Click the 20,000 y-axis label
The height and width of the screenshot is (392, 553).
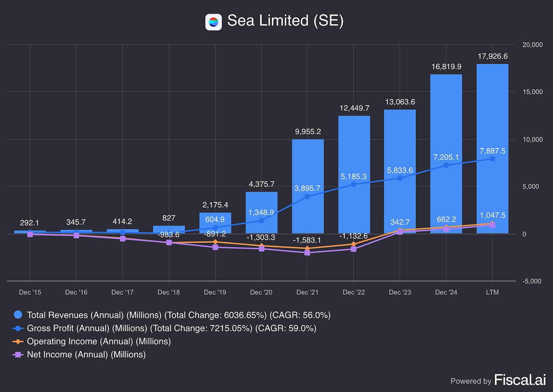click(x=533, y=45)
